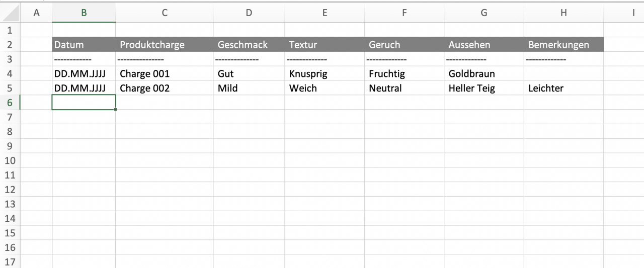This screenshot has height=268, width=644.
Task: Click the Datum header cell
Action: pos(84,45)
